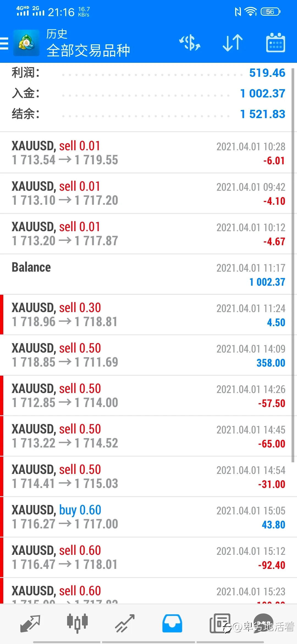Go to Quotes tab in bottom bar

[30, 623]
